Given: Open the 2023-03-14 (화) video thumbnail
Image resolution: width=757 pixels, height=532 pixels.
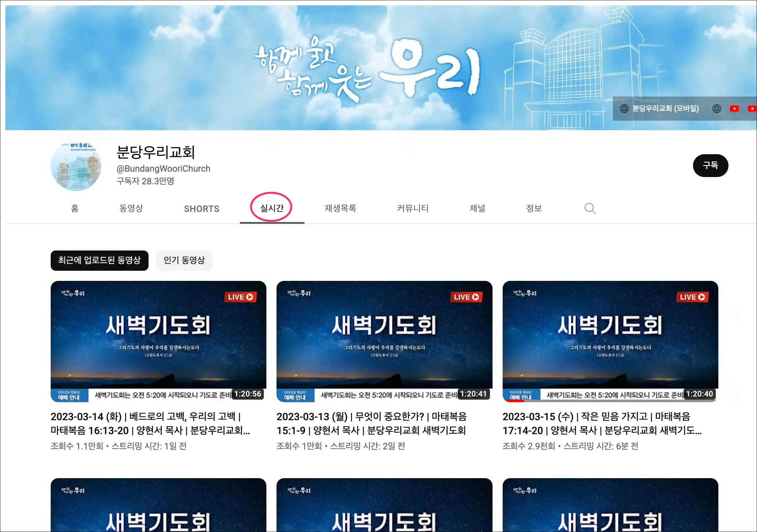Looking at the screenshot, I should (x=159, y=341).
